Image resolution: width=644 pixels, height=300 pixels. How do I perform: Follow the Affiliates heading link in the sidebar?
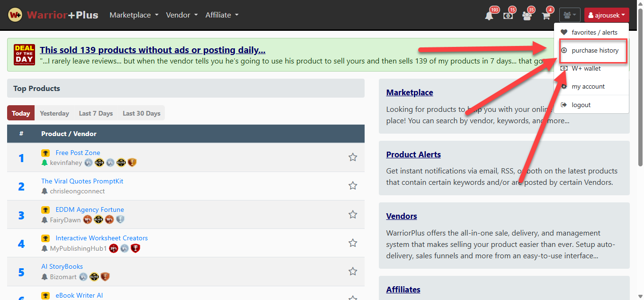(403, 290)
